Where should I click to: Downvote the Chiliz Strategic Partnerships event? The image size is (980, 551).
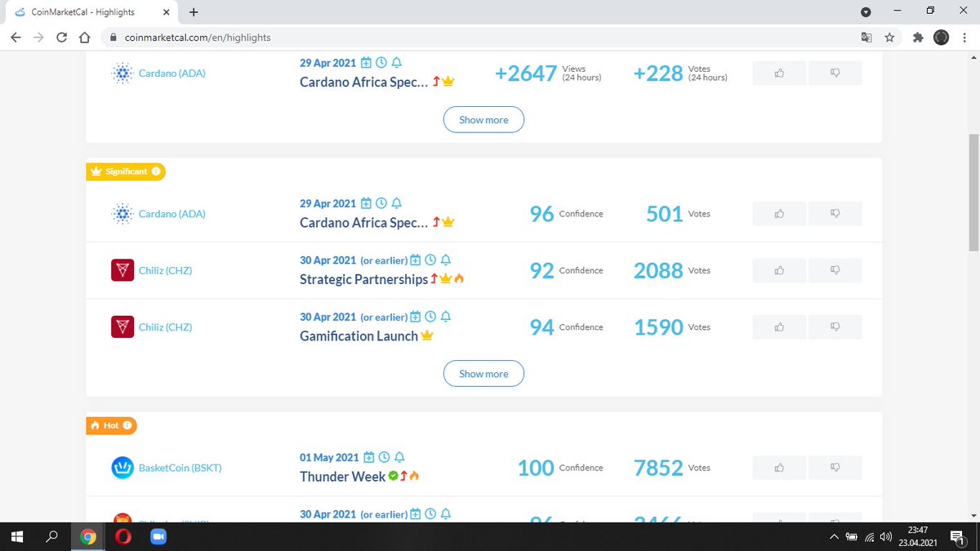coord(835,270)
